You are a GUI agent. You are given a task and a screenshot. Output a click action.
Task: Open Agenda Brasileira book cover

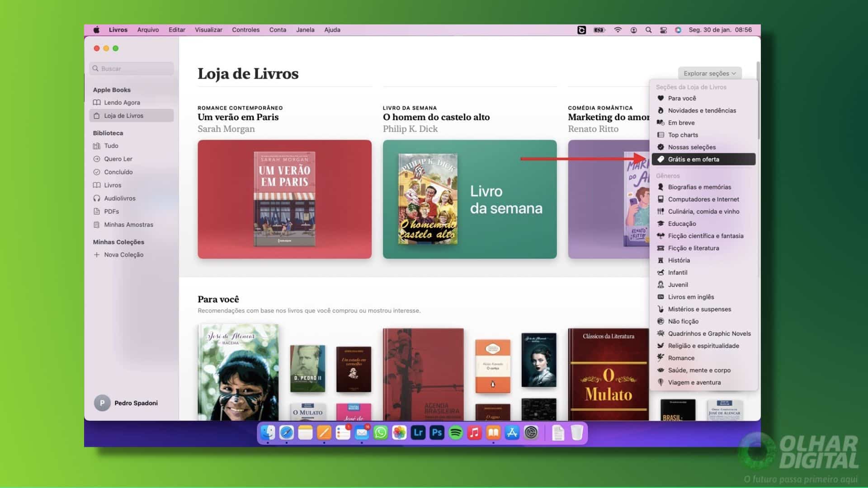click(x=423, y=375)
